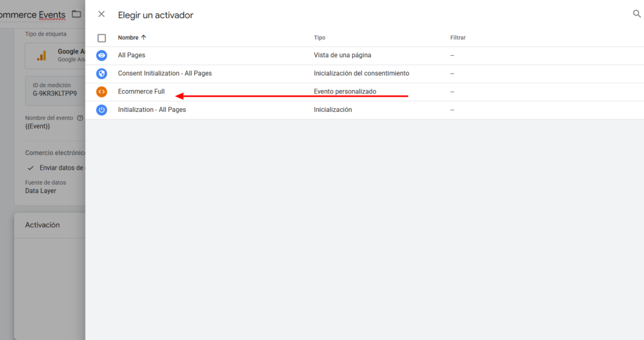
Task: Click the folder icon beside tag name
Action: click(x=76, y=14)
